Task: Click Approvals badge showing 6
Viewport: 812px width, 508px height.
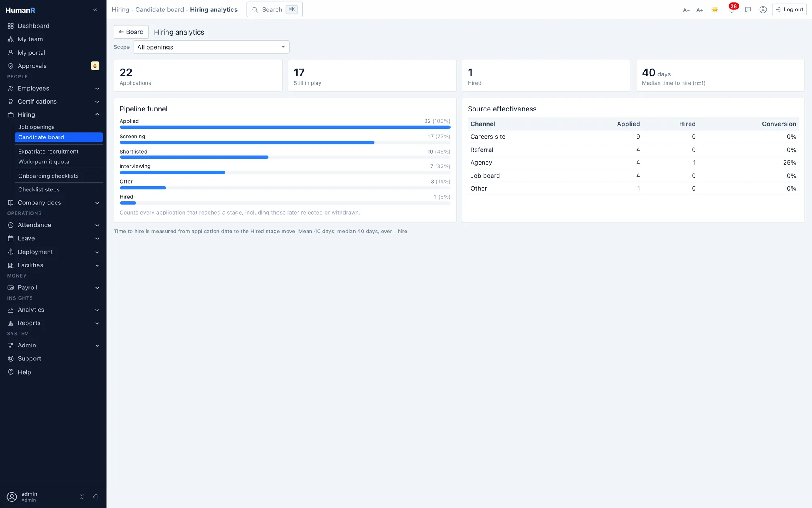Action: click(95, 66)
